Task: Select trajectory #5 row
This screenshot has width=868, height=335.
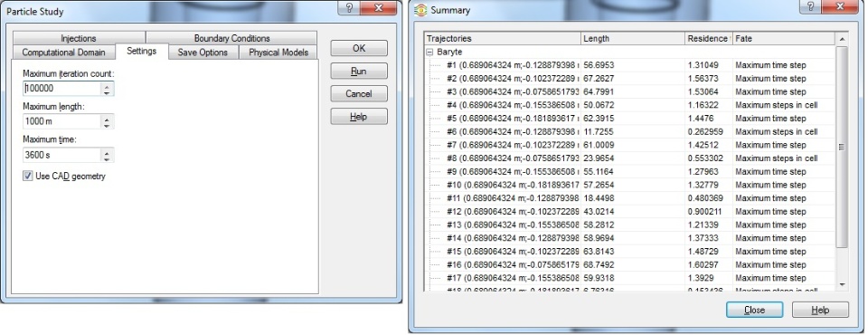Action: pos(629,118)
